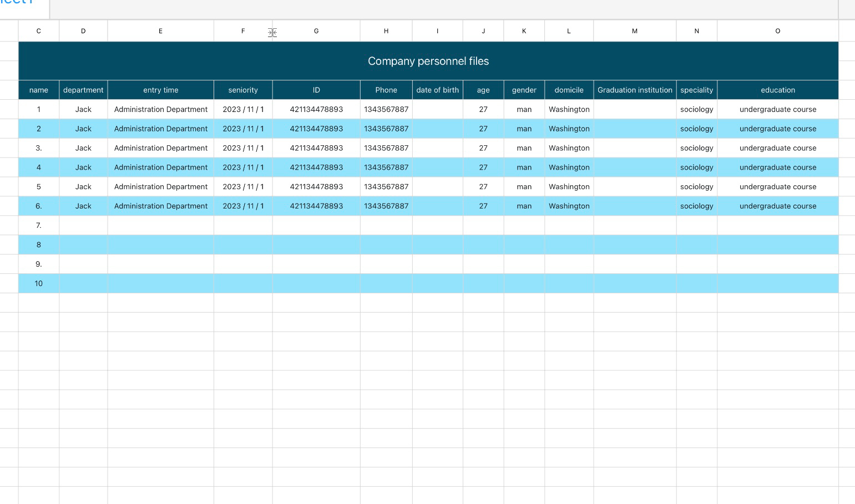The width and height of the screenshot is (855, 504).
Task: Click the 'Company personnel files' title cell
Action: point(428,61)
